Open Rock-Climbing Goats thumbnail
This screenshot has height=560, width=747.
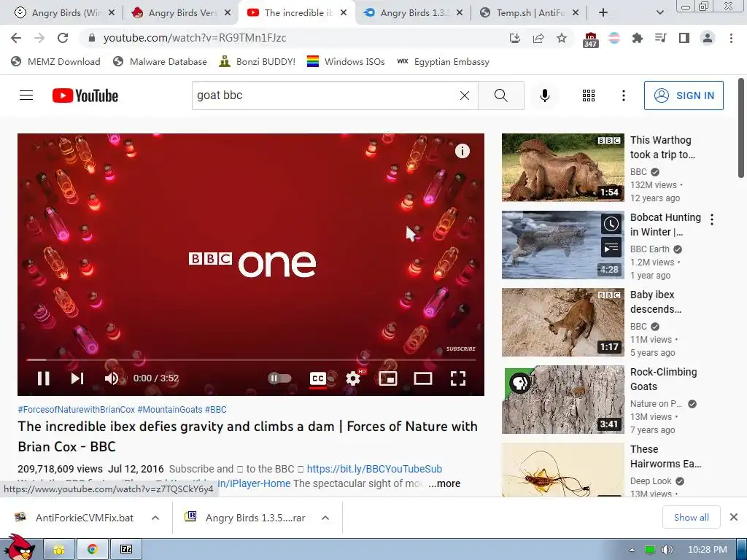pyautogui.click(x=562, y=400)
